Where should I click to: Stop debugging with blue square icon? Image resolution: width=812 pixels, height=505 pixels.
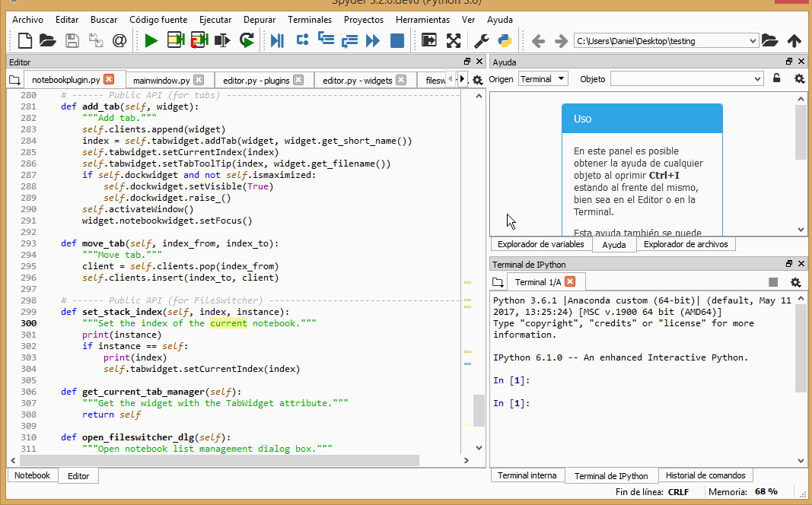point(396,40)
